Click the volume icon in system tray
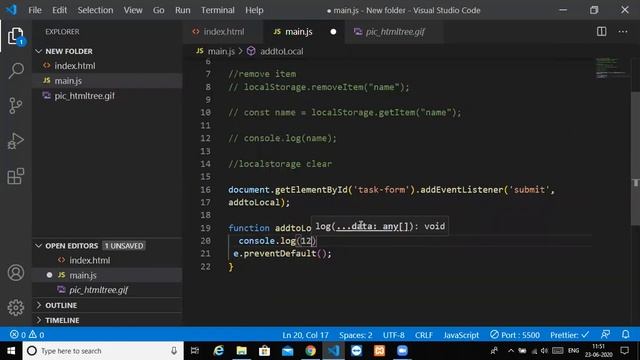This screenshot has width=640, height=360. pyautogui.click(x=544, y=351)
